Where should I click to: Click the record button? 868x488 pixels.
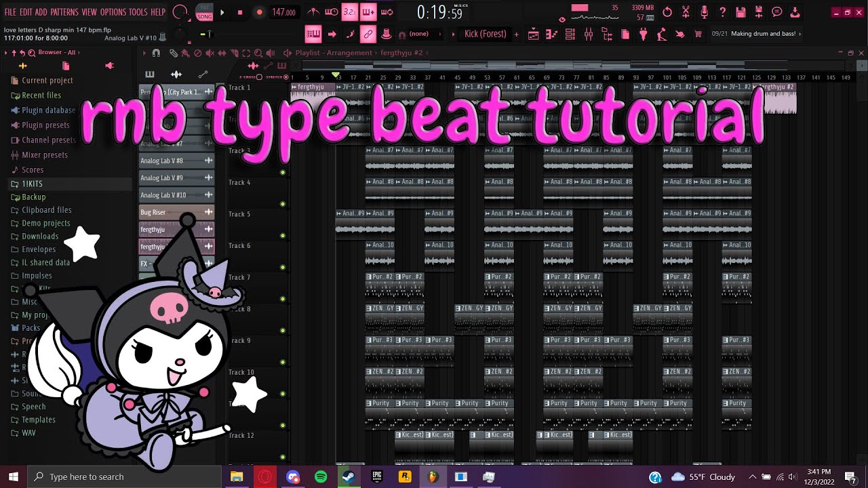(259, 12)
